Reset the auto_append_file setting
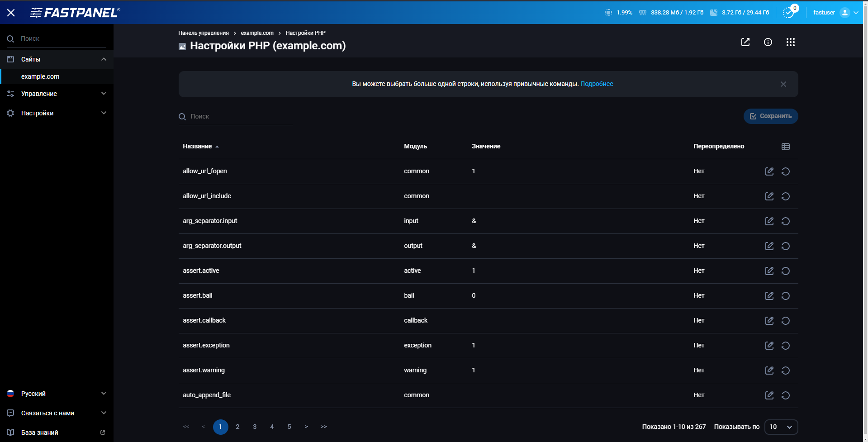This screenshot has width=868, height=442. point(786,395)
